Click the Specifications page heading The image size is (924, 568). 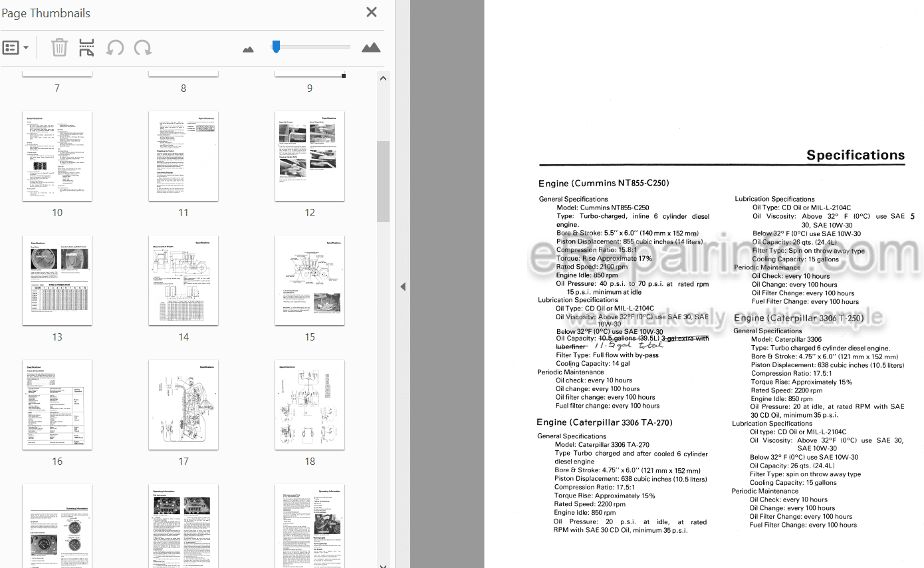[856, 155]
